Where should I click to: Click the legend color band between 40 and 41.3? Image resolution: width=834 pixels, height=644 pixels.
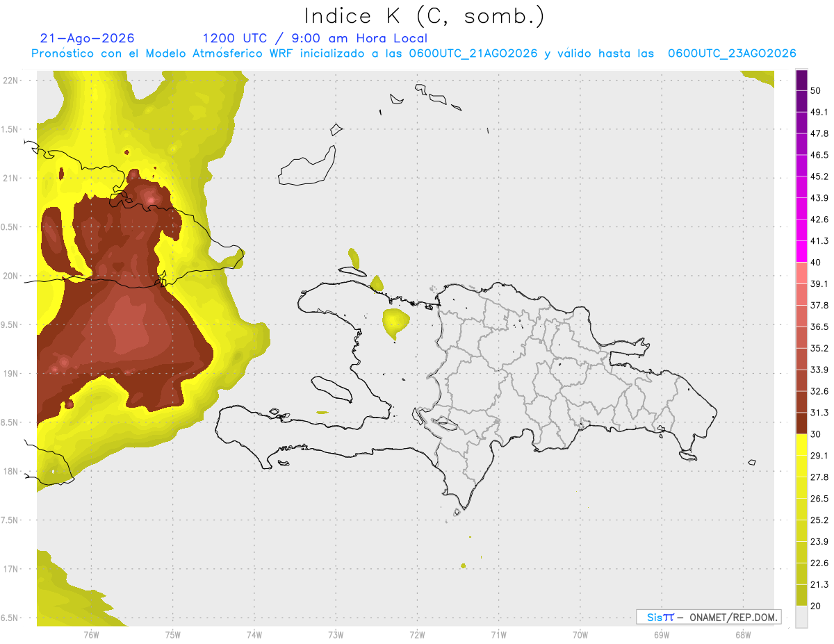tap(802, 251)
